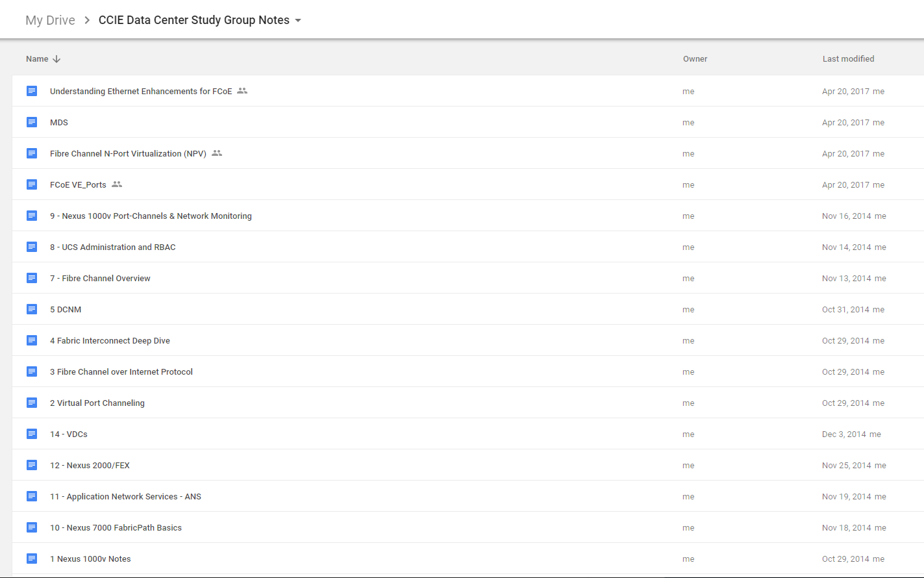
Task: Click the Nov 25, 2014 modified date
Action: [847, 466]
